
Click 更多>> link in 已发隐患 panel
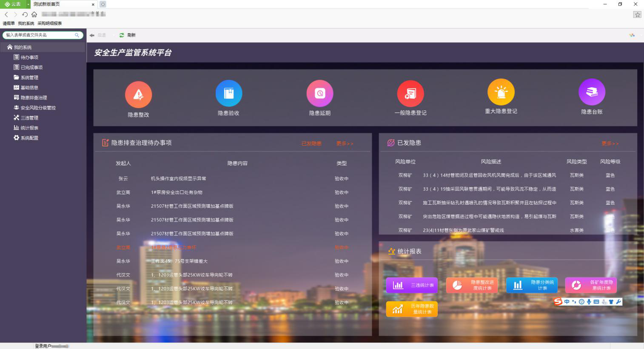click(610, 143)
